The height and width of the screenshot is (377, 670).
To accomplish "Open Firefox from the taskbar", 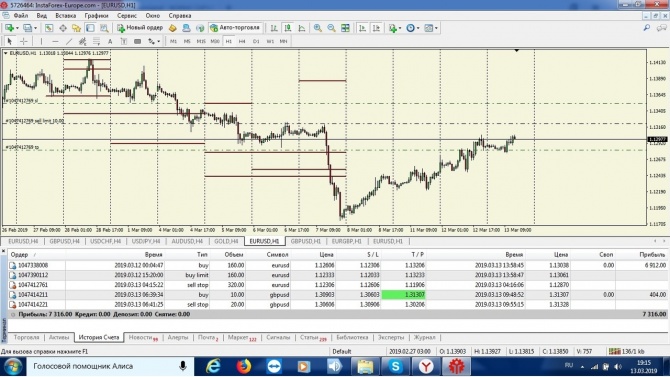I will coord(244,366).
